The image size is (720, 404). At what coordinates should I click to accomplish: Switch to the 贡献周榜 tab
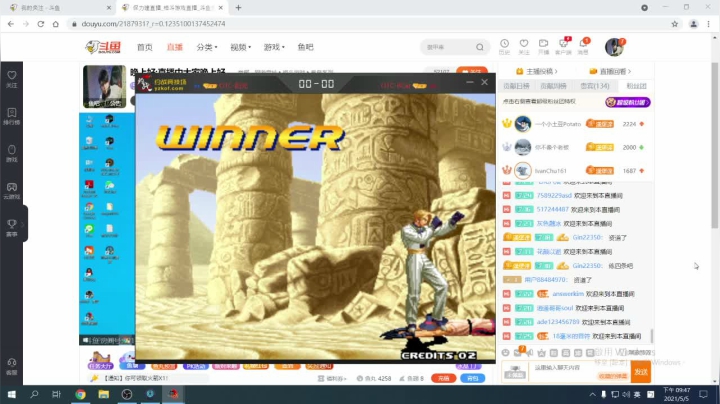coord(553,86)
